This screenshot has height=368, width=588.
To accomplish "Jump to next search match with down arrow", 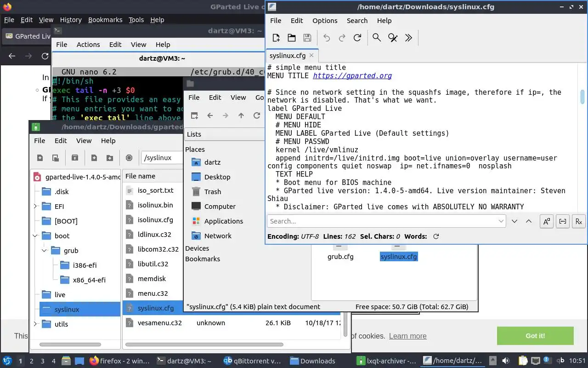I will (x=514, y=221).
